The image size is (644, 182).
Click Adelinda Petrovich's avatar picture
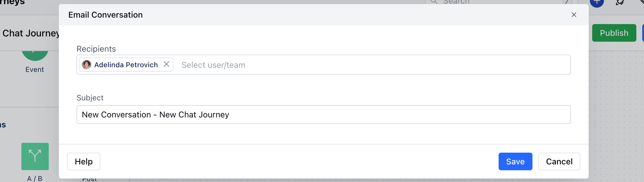[87, 65]
